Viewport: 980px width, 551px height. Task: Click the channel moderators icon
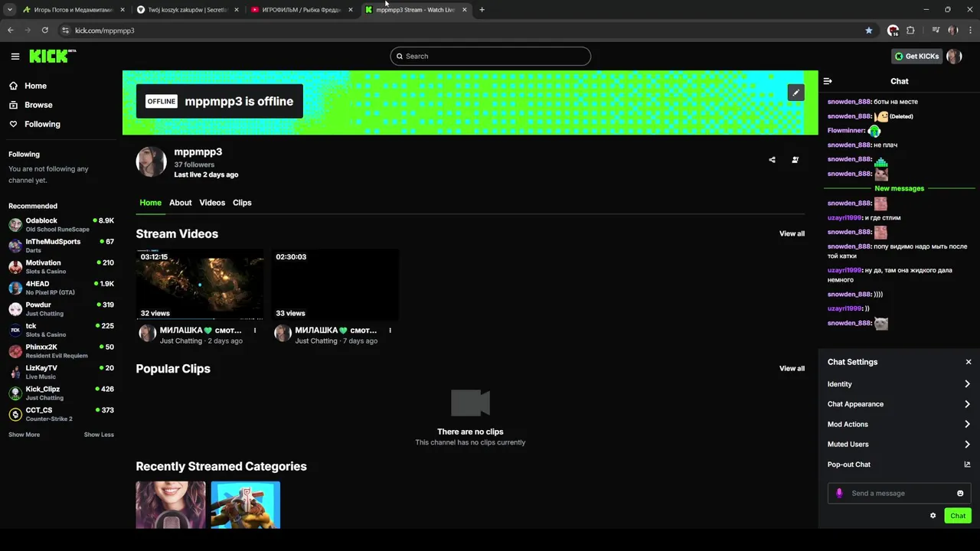coord(795,160)
